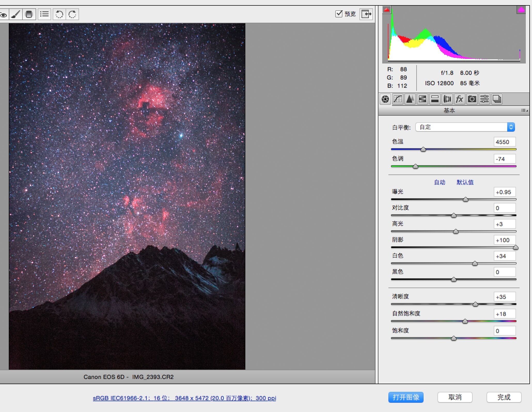The height and width of the screenshot is (412, 532).
Task: Toggle full screen mode button
Action: pos(366,14)
